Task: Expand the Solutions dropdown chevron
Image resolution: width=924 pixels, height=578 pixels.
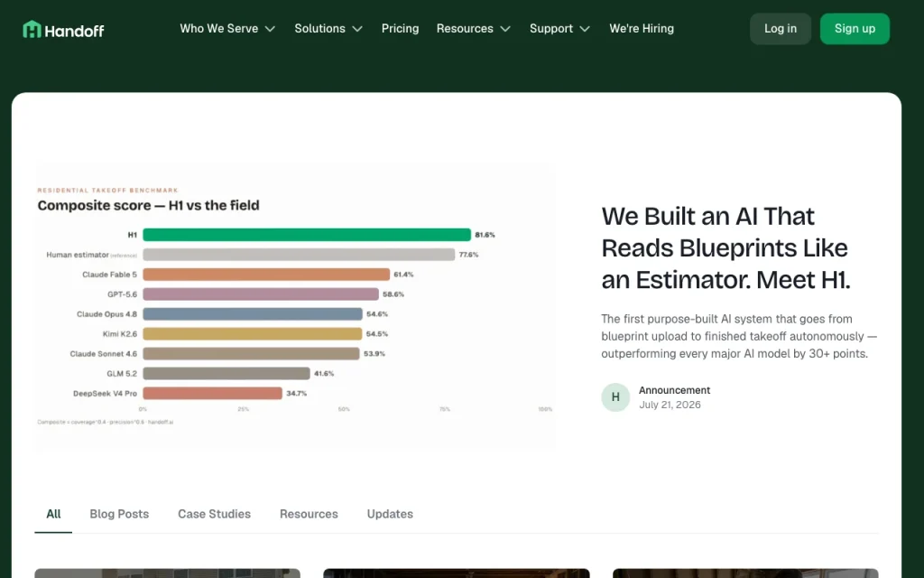Action: [357, 29]
